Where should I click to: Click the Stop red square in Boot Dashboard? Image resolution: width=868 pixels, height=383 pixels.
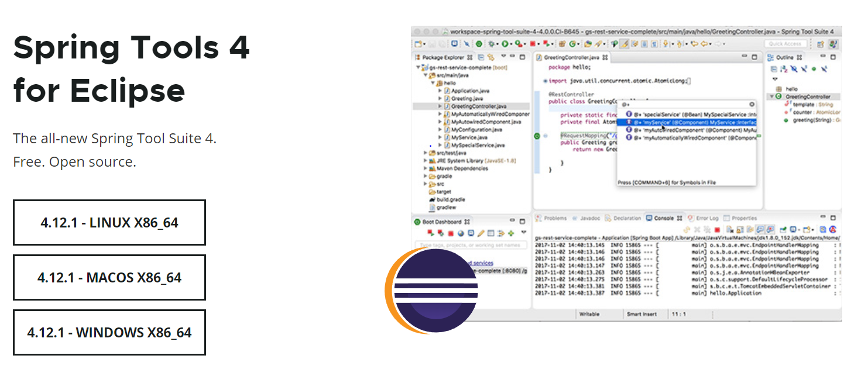[x=451, y=233]
